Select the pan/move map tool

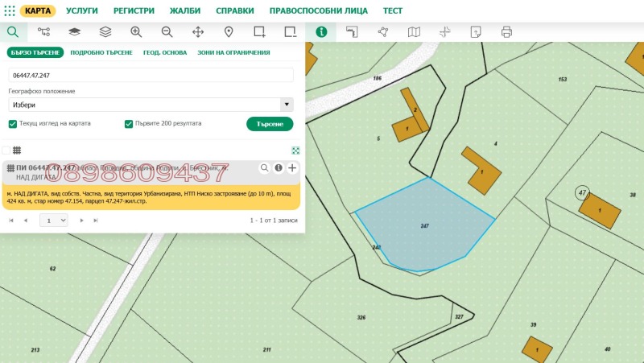point(198,32)
